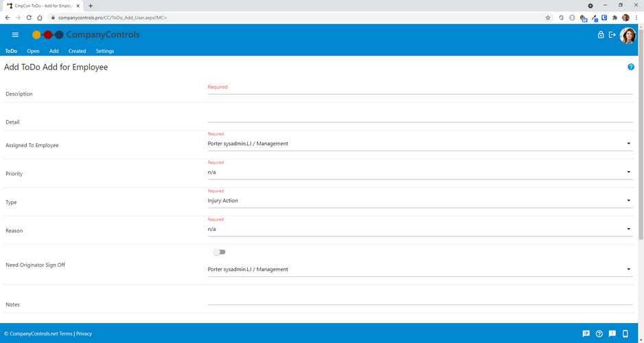Open the Chrome three-dot menu

click(636, 18)
